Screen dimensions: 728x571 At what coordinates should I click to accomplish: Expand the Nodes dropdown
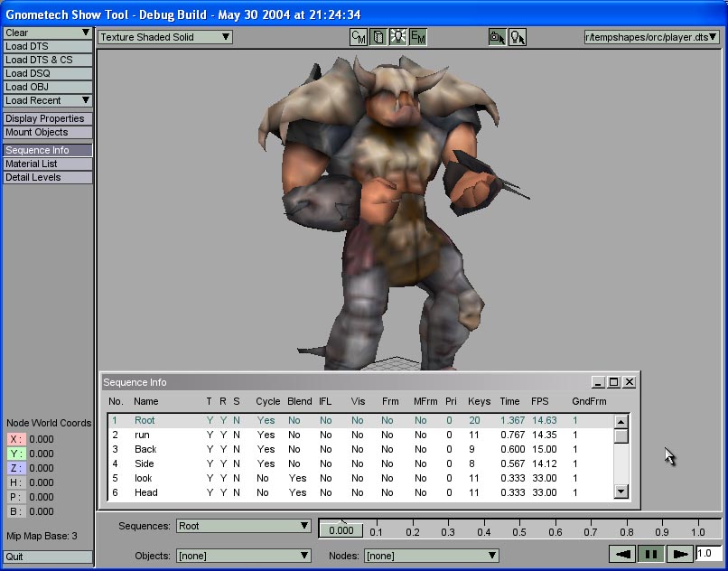(432, 556)
